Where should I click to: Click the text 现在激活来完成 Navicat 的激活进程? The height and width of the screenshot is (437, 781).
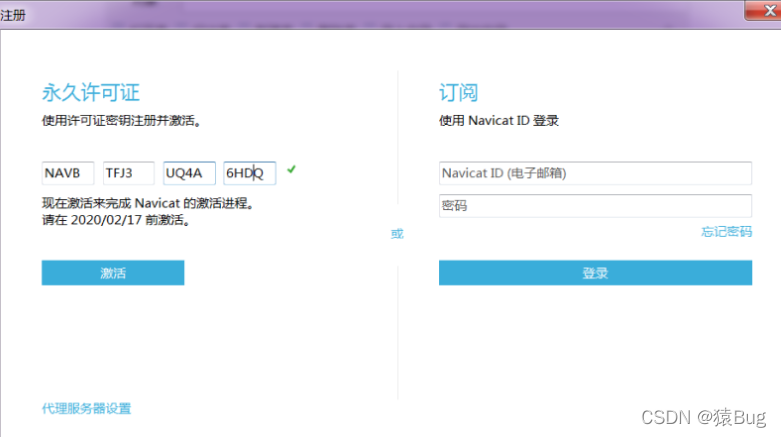[148, 203]
